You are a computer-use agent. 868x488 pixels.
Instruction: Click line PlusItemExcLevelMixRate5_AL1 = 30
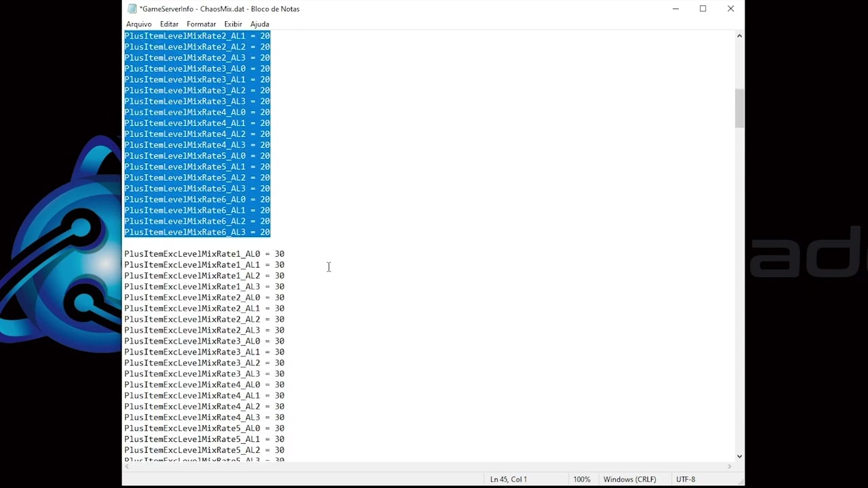point(204,439)
